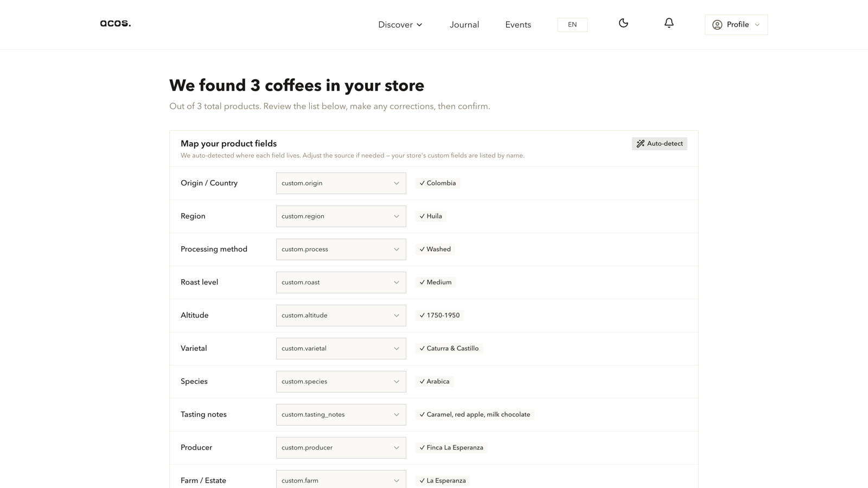This screenshot has width=868, height=488.
Task: Click Caramel, red apple, milk chocolate
Action: tap(475, 415)
